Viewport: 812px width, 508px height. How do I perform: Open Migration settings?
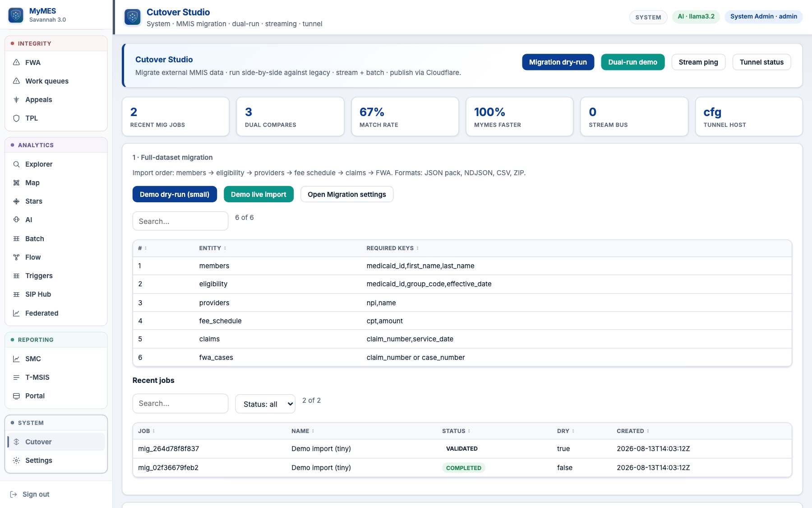tap(347, 194)
